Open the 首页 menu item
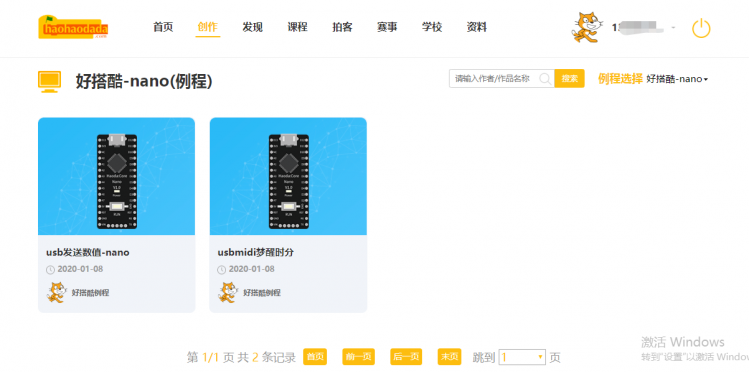 point(163,27)
